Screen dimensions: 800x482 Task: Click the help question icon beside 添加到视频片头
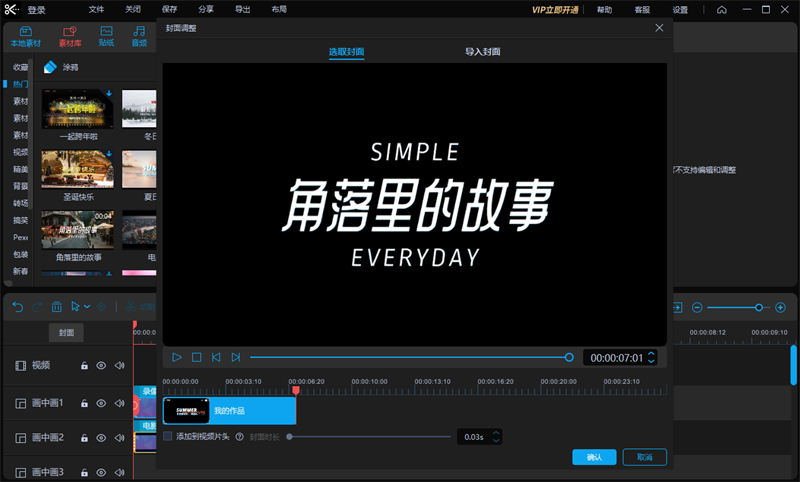tap(240, 437)
